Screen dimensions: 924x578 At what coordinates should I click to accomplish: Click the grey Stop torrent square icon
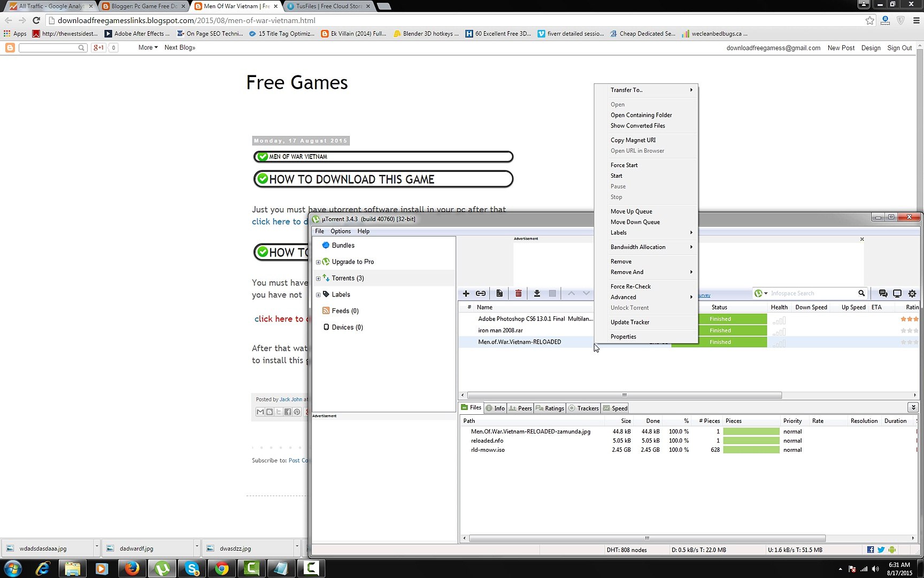pyautogui.click(x=552, y=293)
